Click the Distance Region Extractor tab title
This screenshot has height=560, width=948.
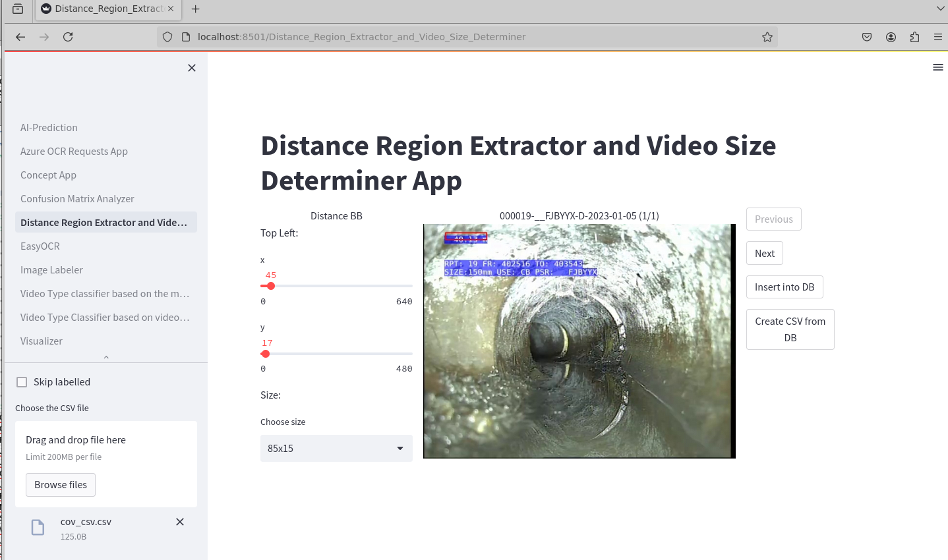(109, 9)
